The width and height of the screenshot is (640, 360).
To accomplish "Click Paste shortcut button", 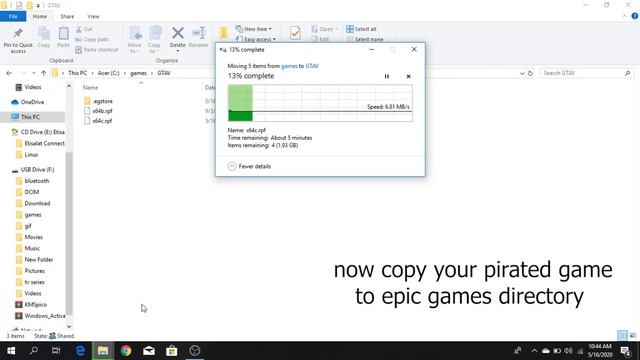I will pyautogui.click(x=96, y=50).
